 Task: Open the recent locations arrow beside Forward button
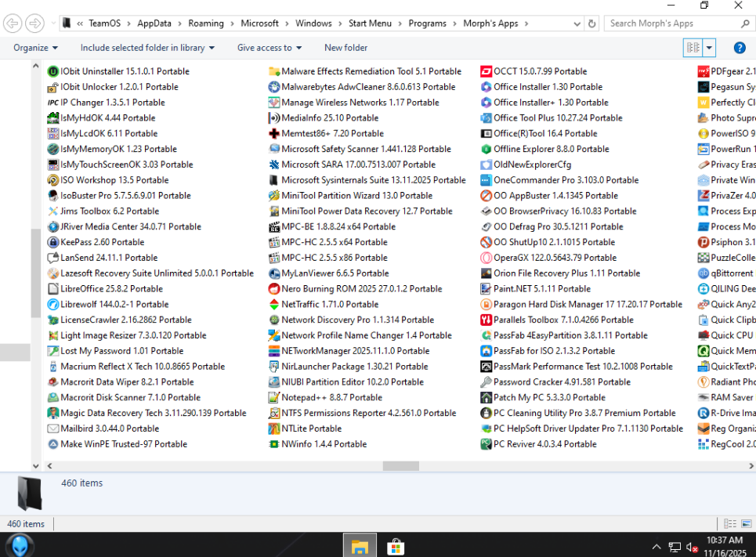click(53, 24)
